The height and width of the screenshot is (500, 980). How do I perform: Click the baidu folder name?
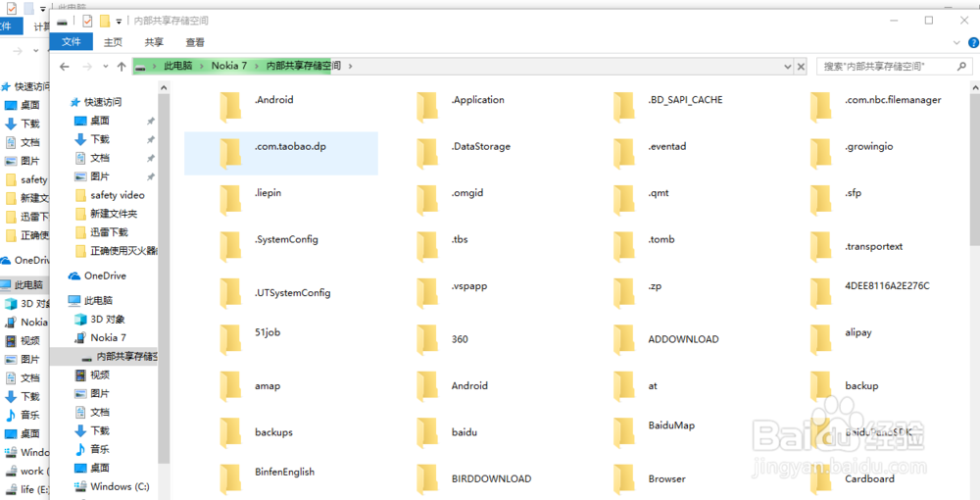(465, 432)
